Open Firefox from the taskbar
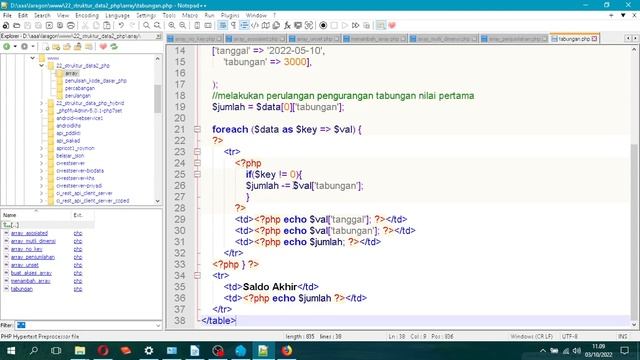This screenshot has height=360, width=640. pyautogui.click(x=287, y=351)
